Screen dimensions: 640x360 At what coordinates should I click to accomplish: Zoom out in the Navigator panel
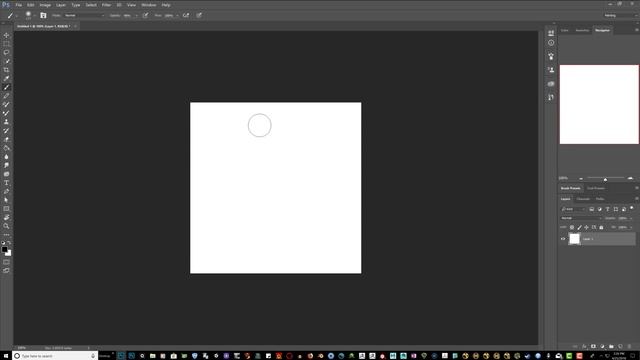(x=581, y=178)
